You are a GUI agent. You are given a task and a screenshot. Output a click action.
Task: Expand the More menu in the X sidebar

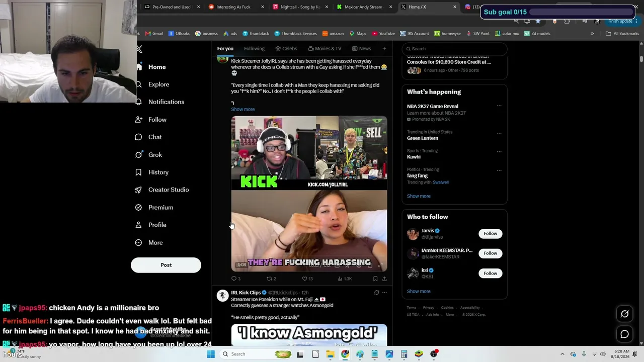click(x=149, y=242)
